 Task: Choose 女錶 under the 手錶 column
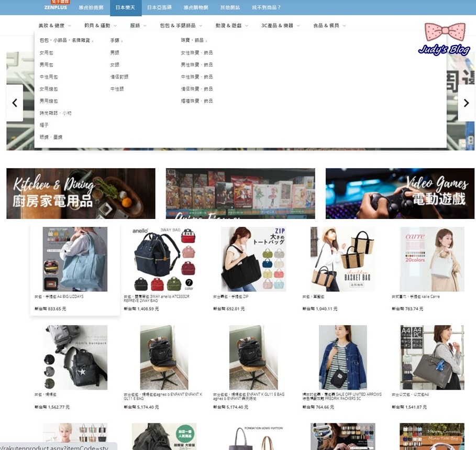[x=115, y=64]
